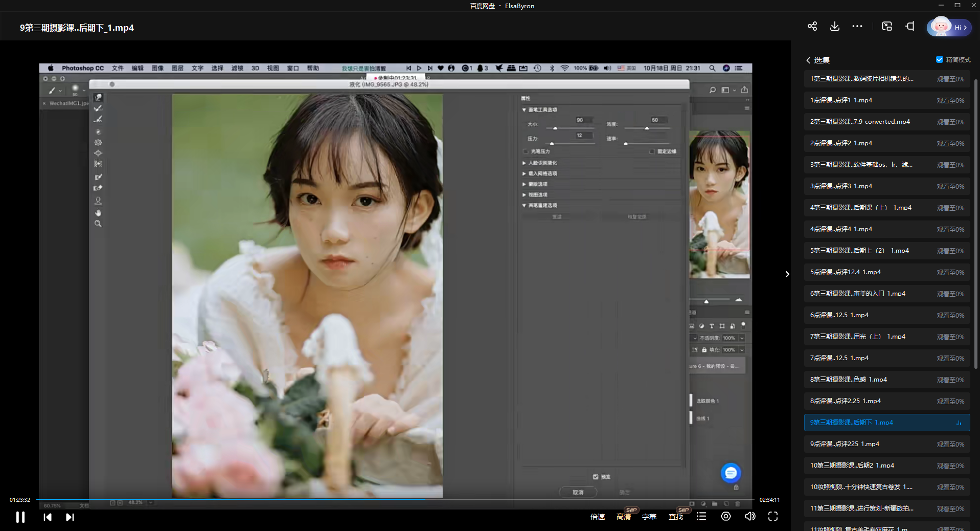Click the 取消 button in Liquify dialog
Viewport: 980px width, 531px height.
tap(578, 492)
